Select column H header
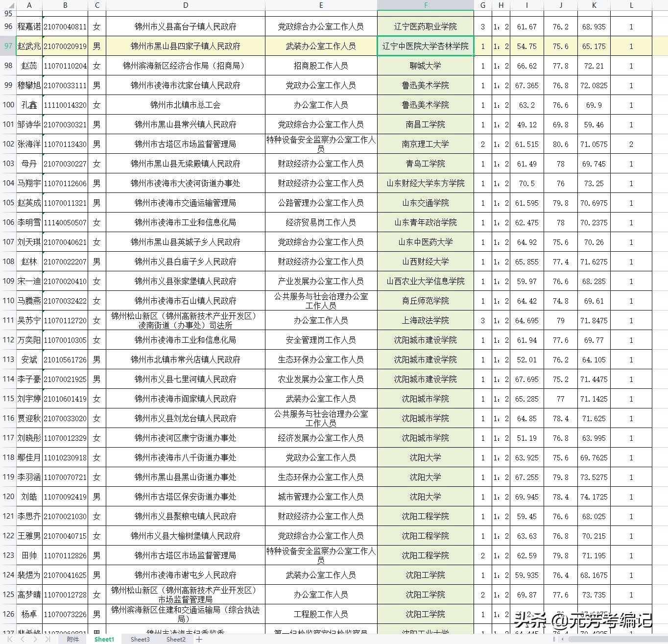 pyautogui.click(x=501, y=5)
